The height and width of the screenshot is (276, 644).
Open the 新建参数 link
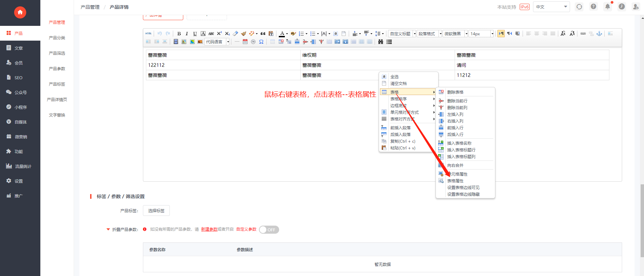coord(209,229)
